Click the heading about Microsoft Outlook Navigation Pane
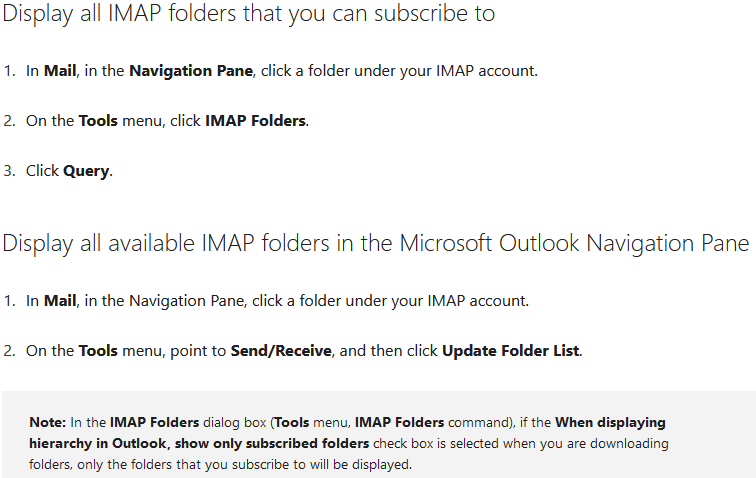756x478 pixels. tap(376, 244)
